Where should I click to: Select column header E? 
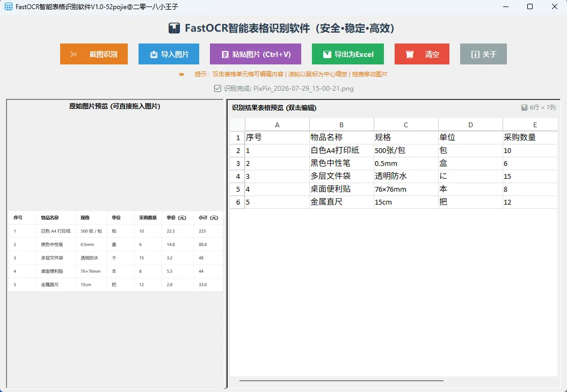[x=530, y=125]
